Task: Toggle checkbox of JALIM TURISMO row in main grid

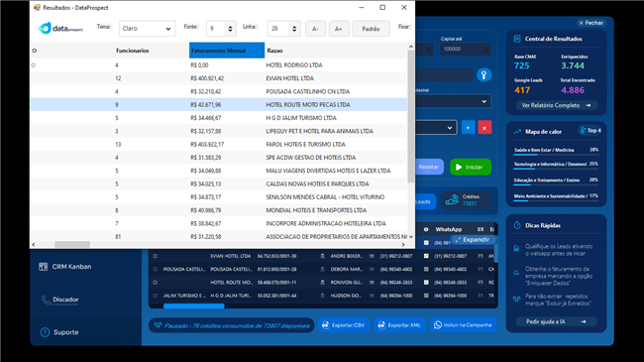Action: pos(155,296)
